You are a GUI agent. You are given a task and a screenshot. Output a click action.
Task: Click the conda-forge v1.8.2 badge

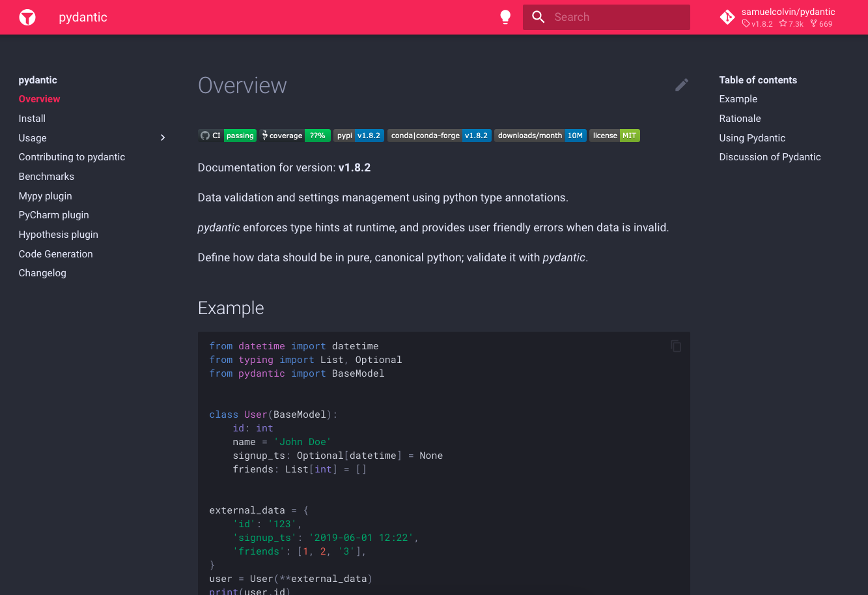pos(440,136)
